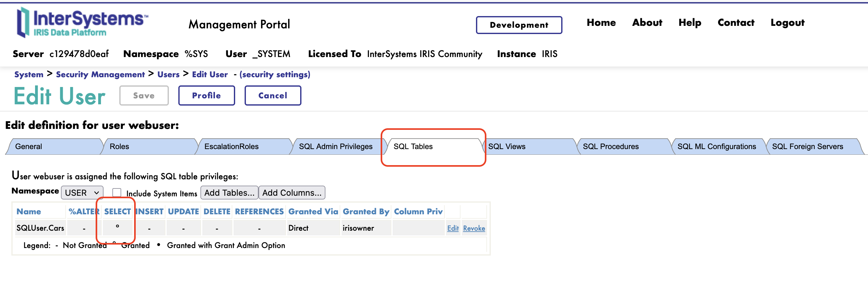This screenshot has height=283, width=868.
Task: Switch to the SQL Views tab
Action: pyautogui.click(x=507, y=147)
